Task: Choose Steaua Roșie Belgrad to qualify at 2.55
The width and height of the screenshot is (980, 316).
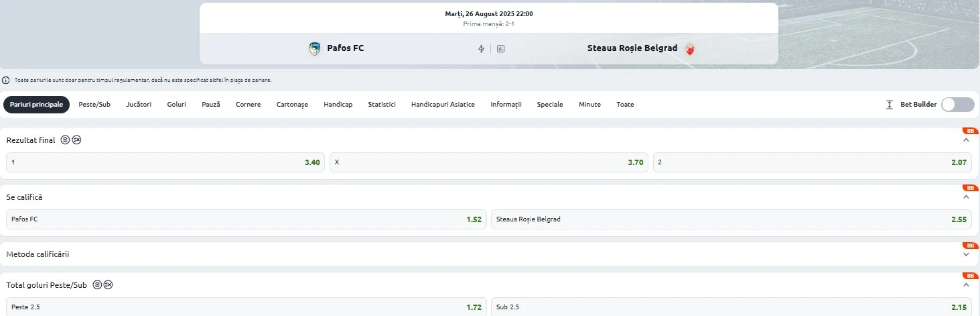Action: pos(732,219)
